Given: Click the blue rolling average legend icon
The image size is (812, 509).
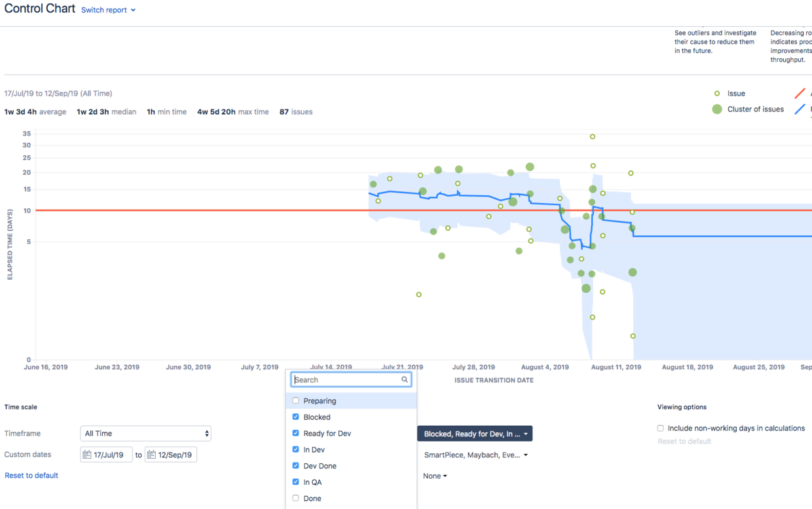Looking at the screenshot, I should coord(800,109).
